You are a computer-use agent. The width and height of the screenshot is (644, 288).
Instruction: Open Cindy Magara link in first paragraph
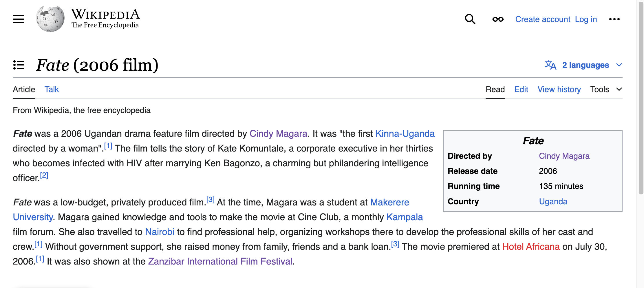click(x=278, y=134)
